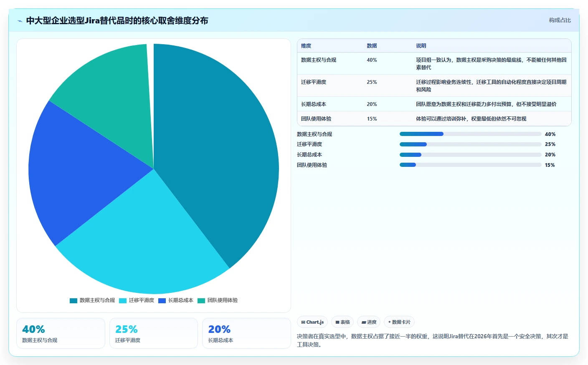Toggle the 数据主权与合规 legend label

point(97,300)
